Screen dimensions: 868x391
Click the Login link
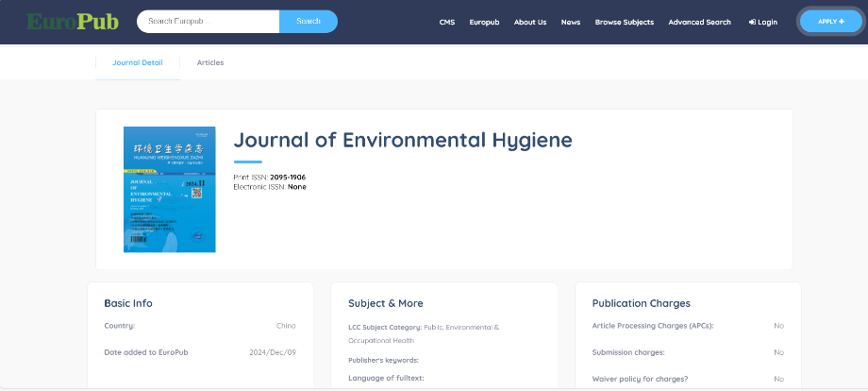[763, 22]
